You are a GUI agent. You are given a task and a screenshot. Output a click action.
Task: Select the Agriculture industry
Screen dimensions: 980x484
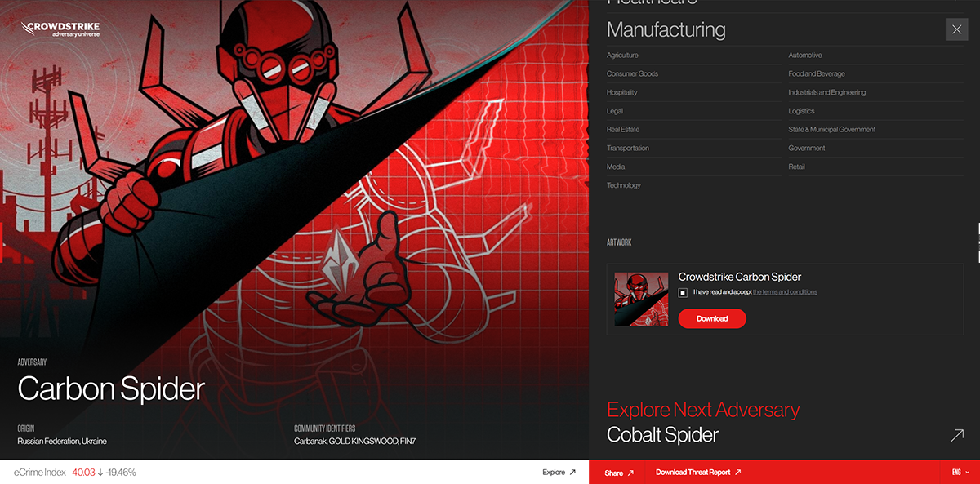[621, 55]
